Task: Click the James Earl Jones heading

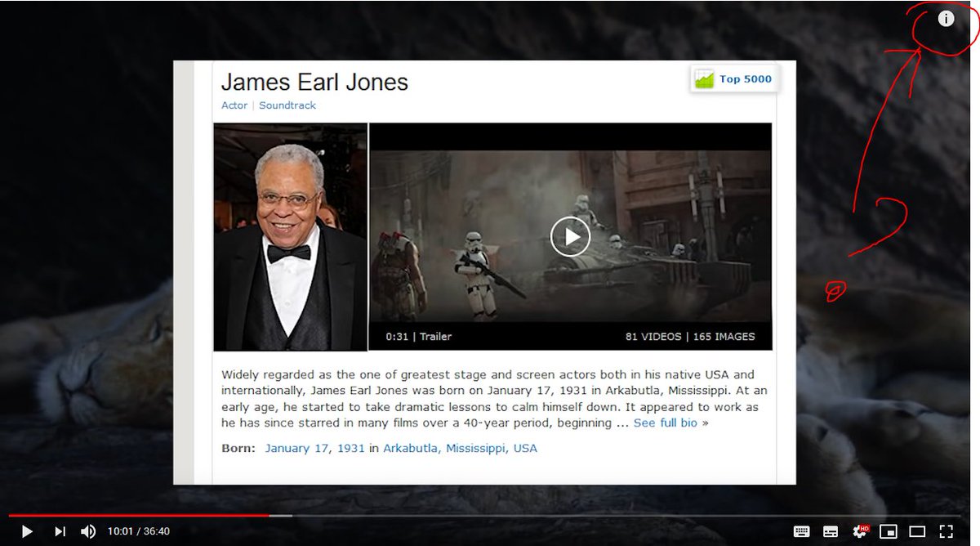Action: click(x=314, y=82)
